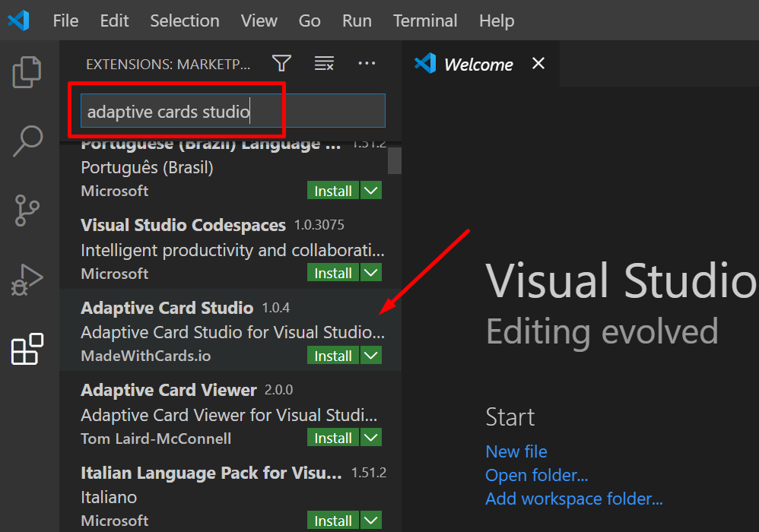Expand install dropdown for Portuguese language pack
Screen dimensions: 759x532
pos(371,191)
